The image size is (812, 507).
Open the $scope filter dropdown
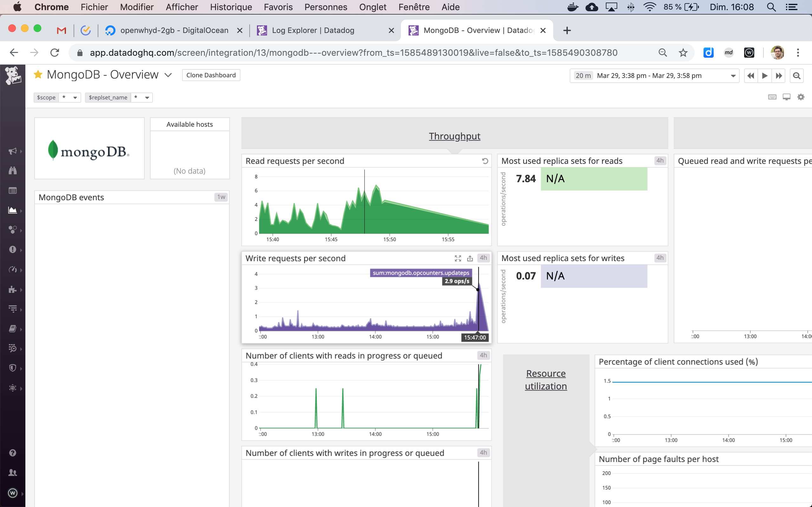(x=75, y=98)
